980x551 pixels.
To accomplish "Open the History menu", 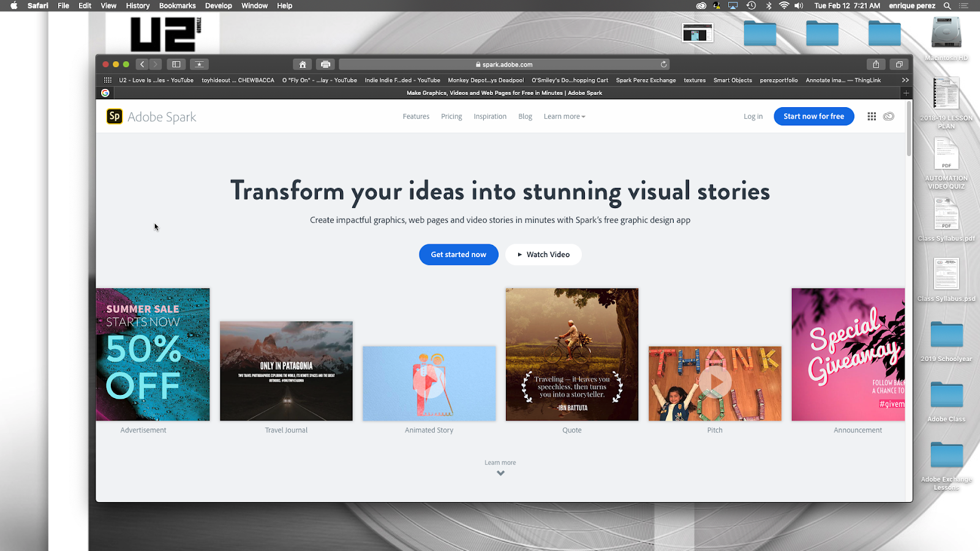I will [138, 6].
